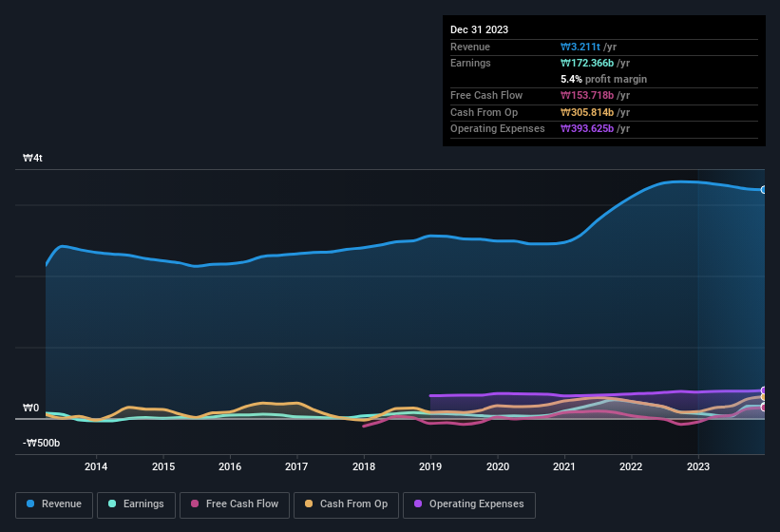Hide the Operating Expenses series
This screenshot has height=532, width=780.
(x=469, y=503)
